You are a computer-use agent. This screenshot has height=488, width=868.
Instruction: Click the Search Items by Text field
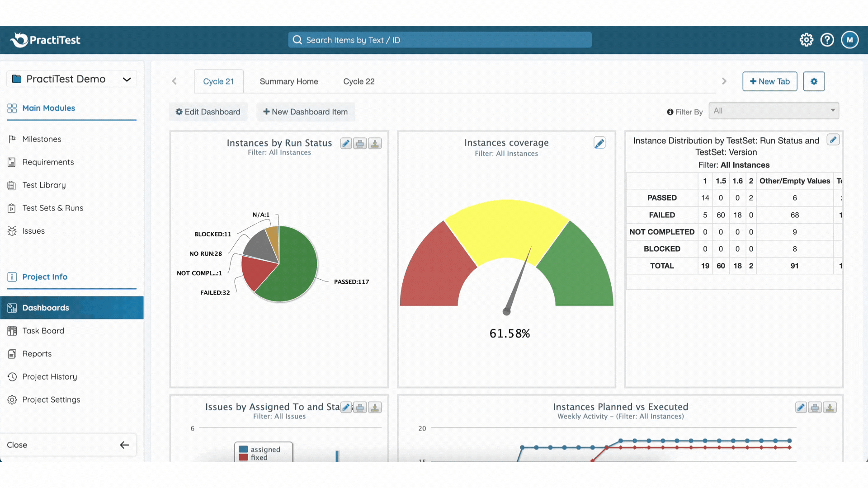[x=439, y=40]
